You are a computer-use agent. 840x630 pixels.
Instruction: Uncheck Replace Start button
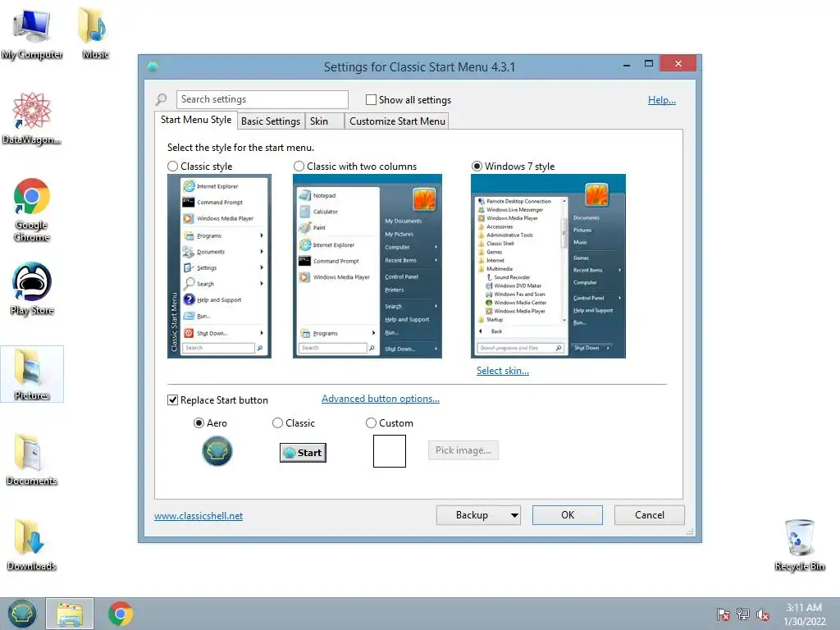[x=172, y=400]
